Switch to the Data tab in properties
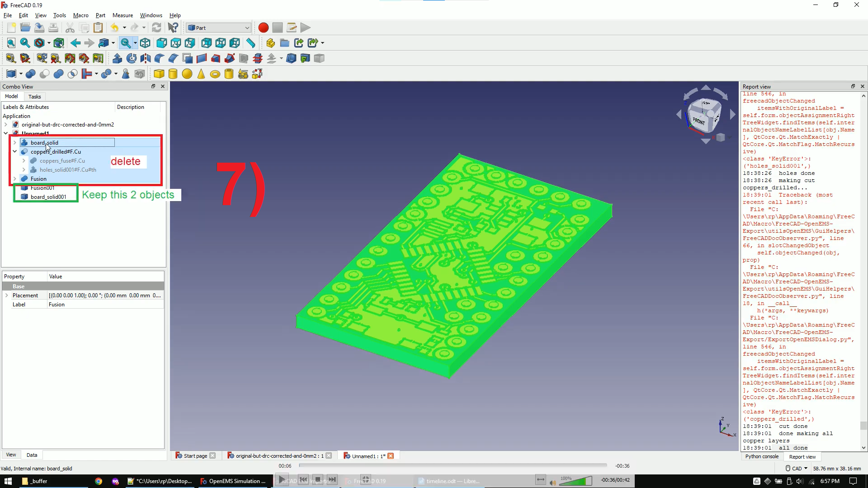868x488 pixels. coord(32,455)
